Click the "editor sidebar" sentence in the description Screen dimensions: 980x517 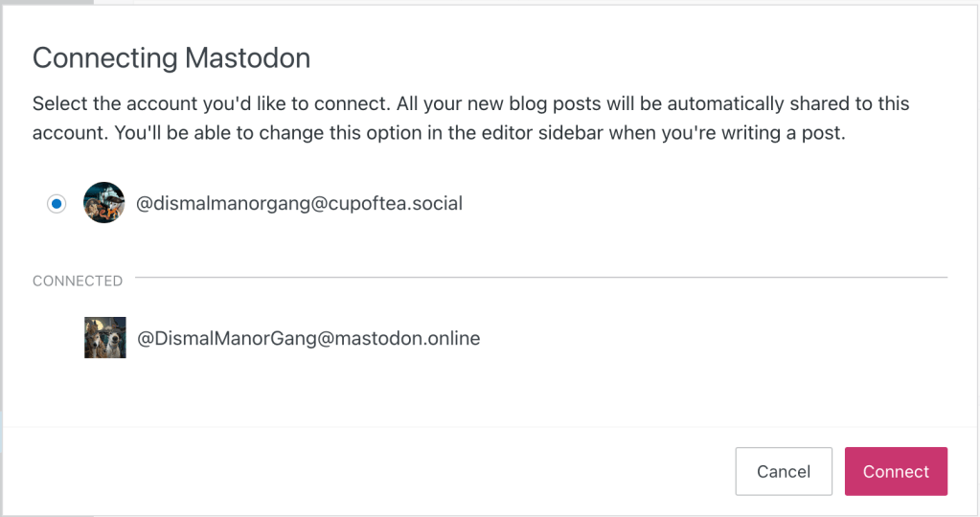click(x=569, y=134)
